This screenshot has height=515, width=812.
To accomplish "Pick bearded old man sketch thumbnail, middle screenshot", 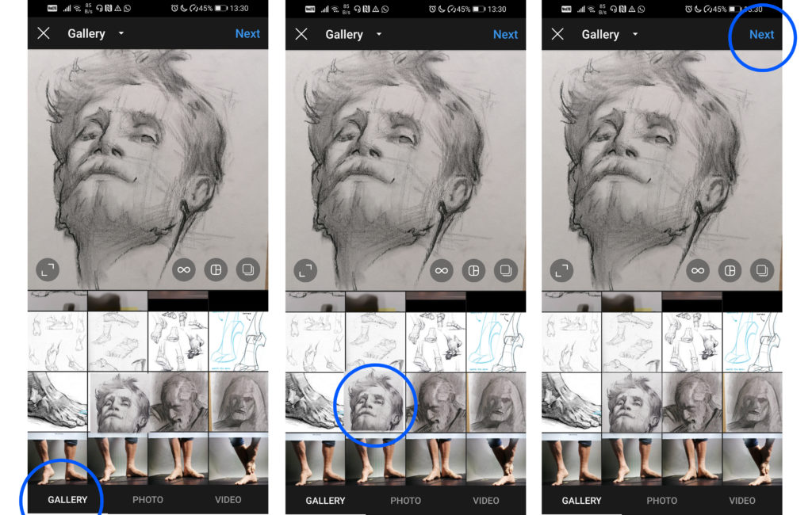I will (436, 402).
